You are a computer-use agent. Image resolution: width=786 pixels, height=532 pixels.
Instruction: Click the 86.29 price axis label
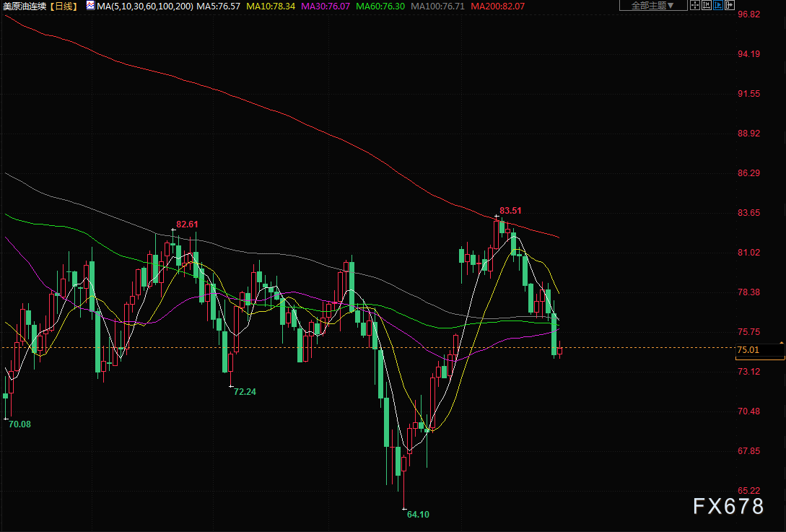click(749, 173)
